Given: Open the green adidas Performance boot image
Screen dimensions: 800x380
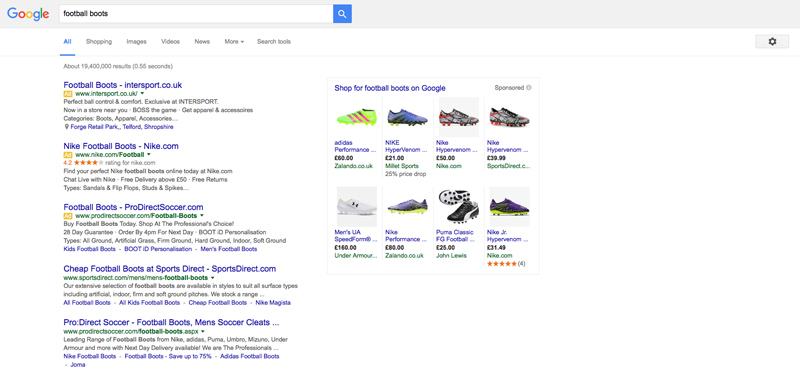Looking at the screenshot, I should coord(356,117).
